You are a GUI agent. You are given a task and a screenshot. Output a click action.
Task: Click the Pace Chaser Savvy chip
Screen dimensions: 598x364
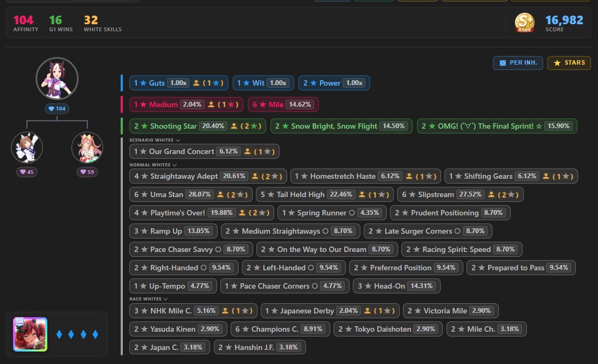click(x=191, y=249)
